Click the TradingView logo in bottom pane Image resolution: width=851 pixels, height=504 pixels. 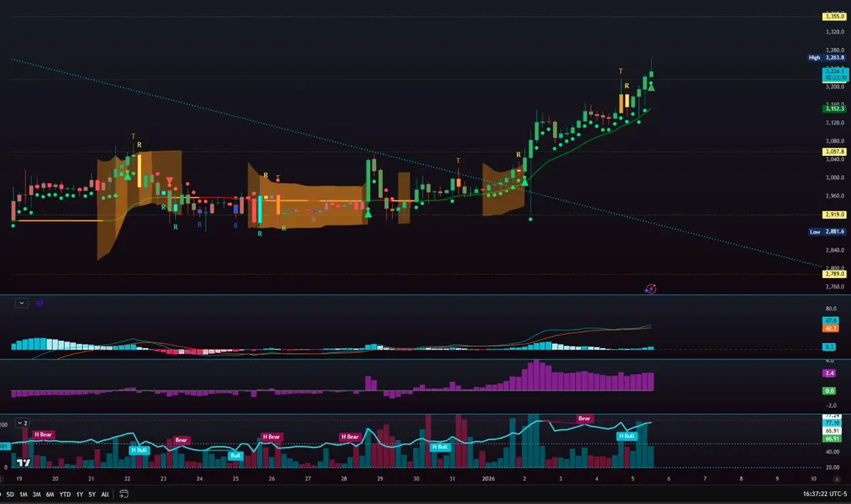[x=23, y=463]
